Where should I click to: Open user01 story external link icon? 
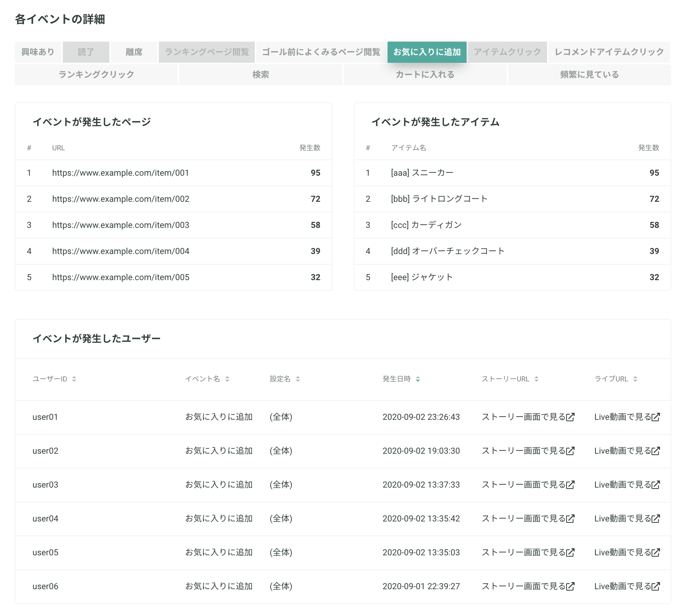coord(570,417)
